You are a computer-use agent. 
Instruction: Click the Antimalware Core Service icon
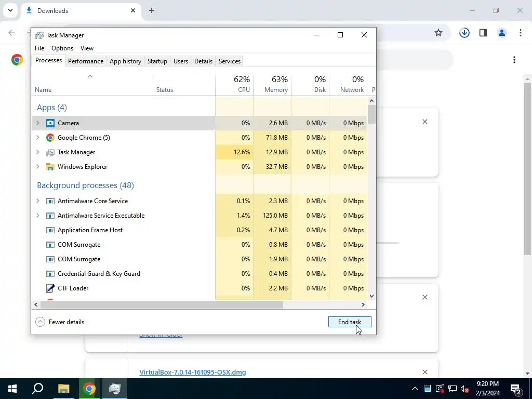click(50, 201)
